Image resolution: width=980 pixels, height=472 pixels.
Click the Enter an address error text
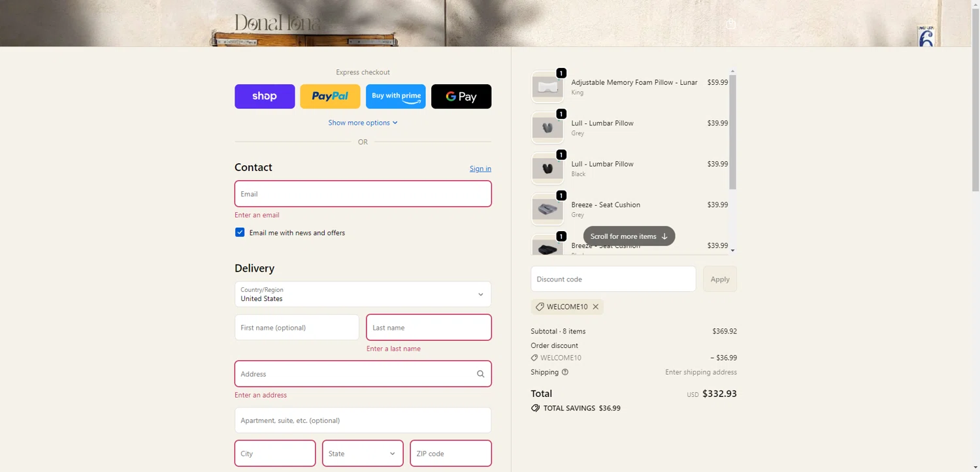coord(261,395)
